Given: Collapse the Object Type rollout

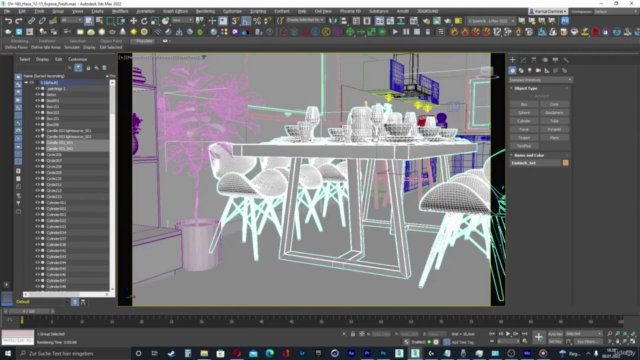Looking at the screenshot, I should [x=511, y=88].
